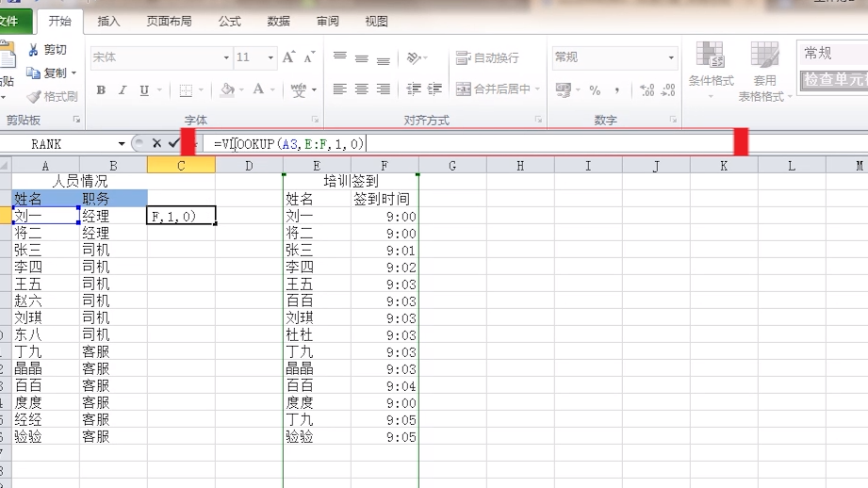Image resolution: width=868 pixels, height=488 pixels.
Task: Switch to the 视图 tab
Action: point(376,22)
